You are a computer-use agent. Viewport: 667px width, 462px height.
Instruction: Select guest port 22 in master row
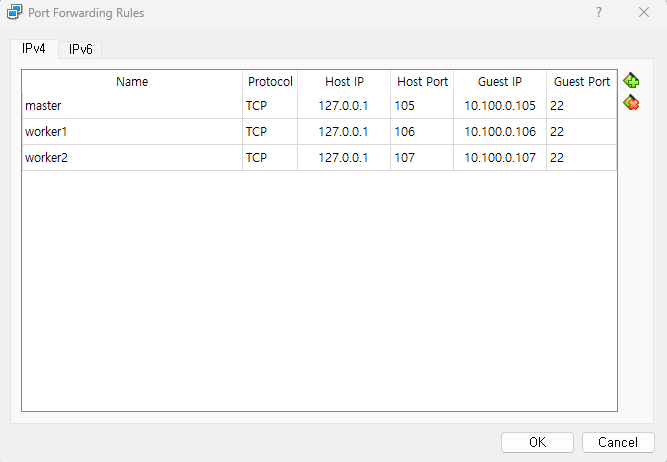pyautogui.click(x=581, y=106)
